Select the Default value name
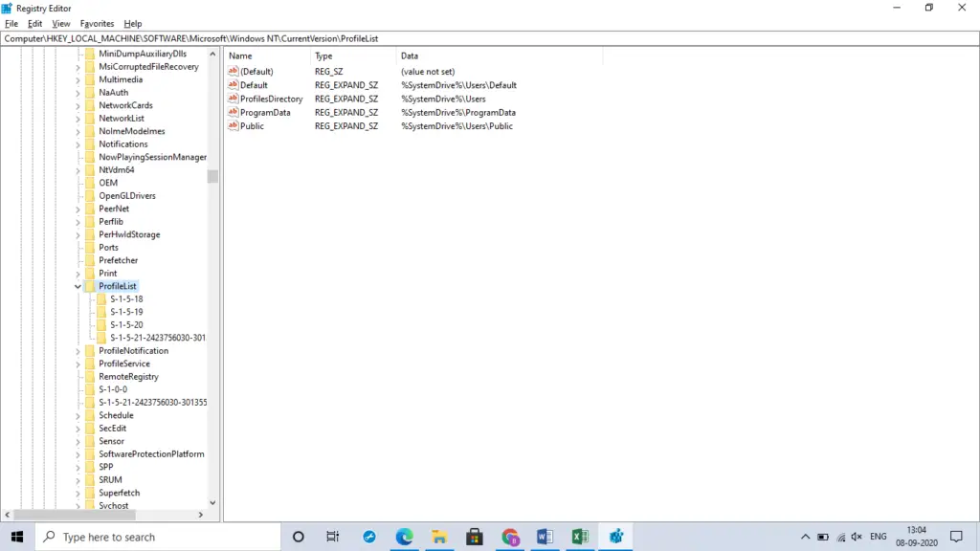 [x=254, y=85]
